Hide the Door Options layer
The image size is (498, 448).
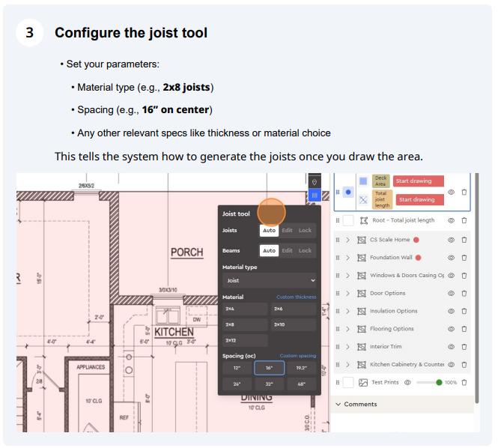click(451, 293)
